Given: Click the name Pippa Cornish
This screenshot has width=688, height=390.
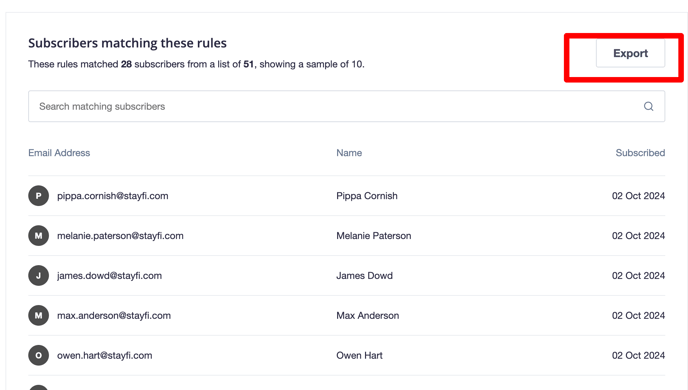Looking at the screenshot, I should (367, 196).
